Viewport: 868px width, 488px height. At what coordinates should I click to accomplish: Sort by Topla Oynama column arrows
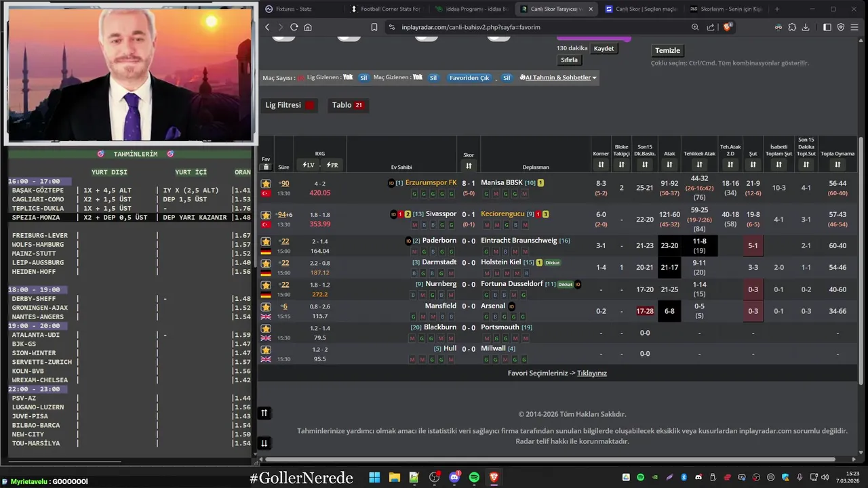tap(837, 165)
